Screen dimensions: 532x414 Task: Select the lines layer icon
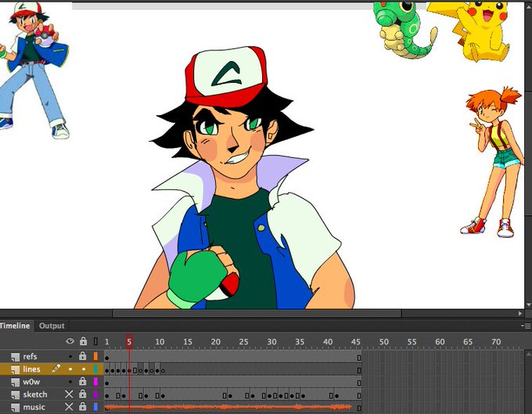point(16,369)
